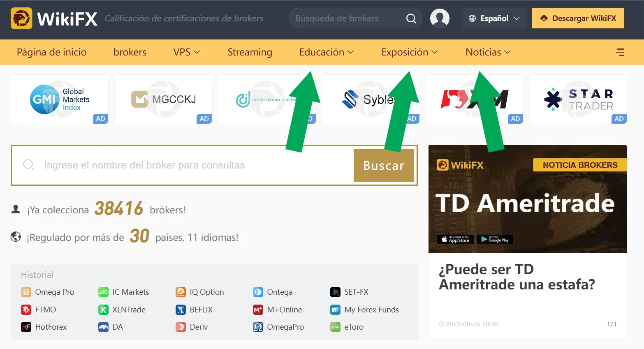Open IC Markets from Historial
This screenshot has width=644, height=349.
click(x=124, y=292)
